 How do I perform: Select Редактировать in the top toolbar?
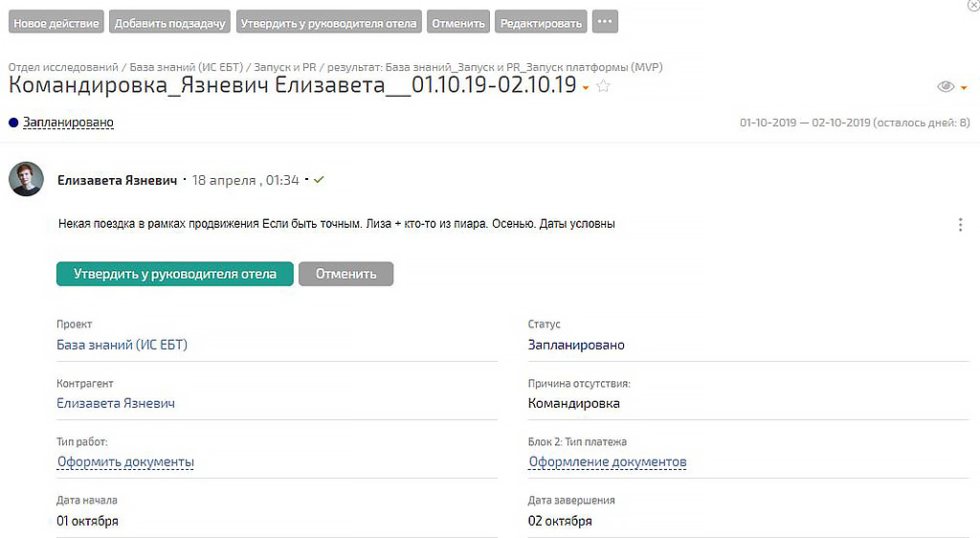coord(541,23)
